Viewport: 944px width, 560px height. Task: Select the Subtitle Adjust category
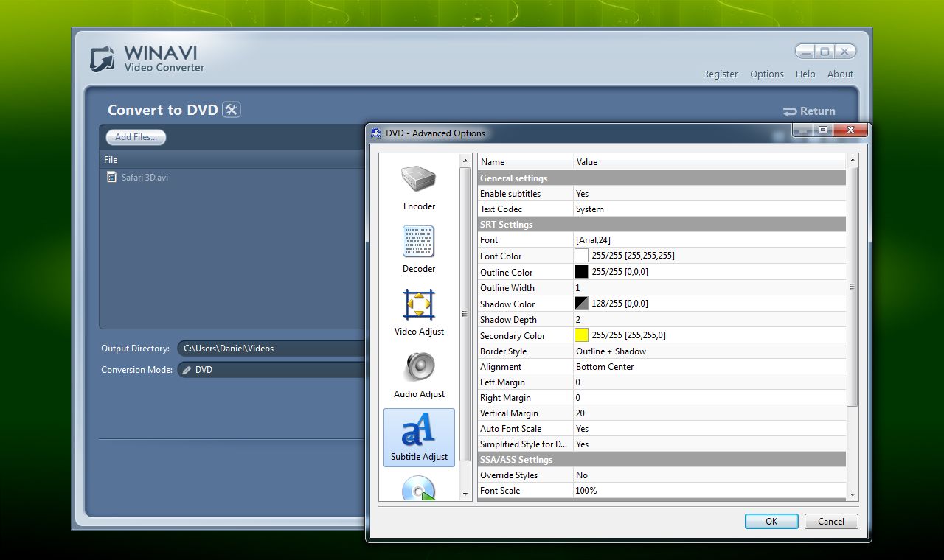click(419, 438)
